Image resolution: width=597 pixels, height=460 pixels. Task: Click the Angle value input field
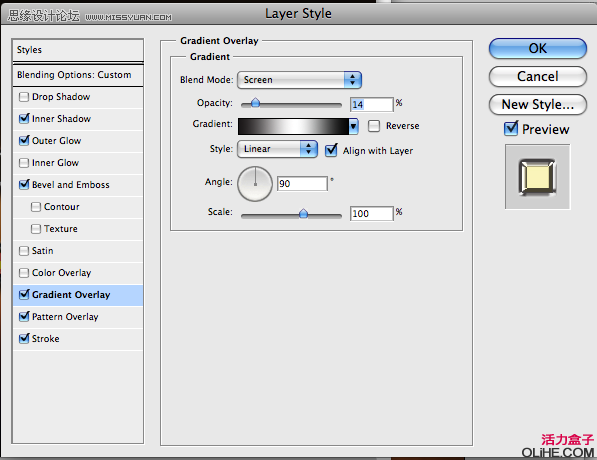click(x=302, y=184)
